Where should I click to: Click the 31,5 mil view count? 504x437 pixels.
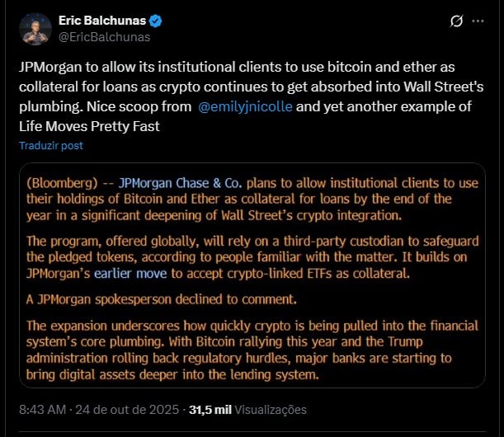point(211,409)
